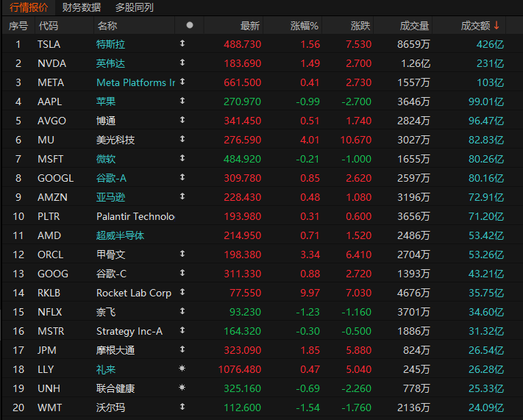Open the 微软 stock name link
This screenshot has width=523, height=420.
[106, 159]
